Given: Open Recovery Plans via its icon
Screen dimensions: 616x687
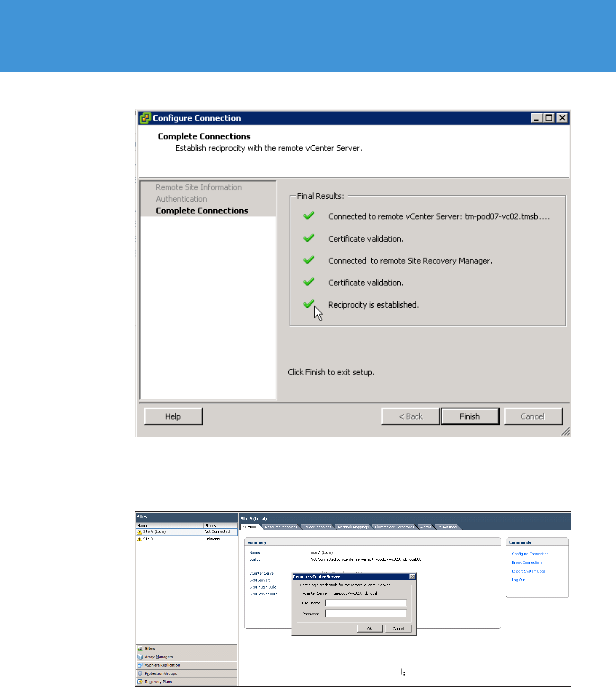Looking at the screenshot, I should pyautogui.click(x=140, y=682).
